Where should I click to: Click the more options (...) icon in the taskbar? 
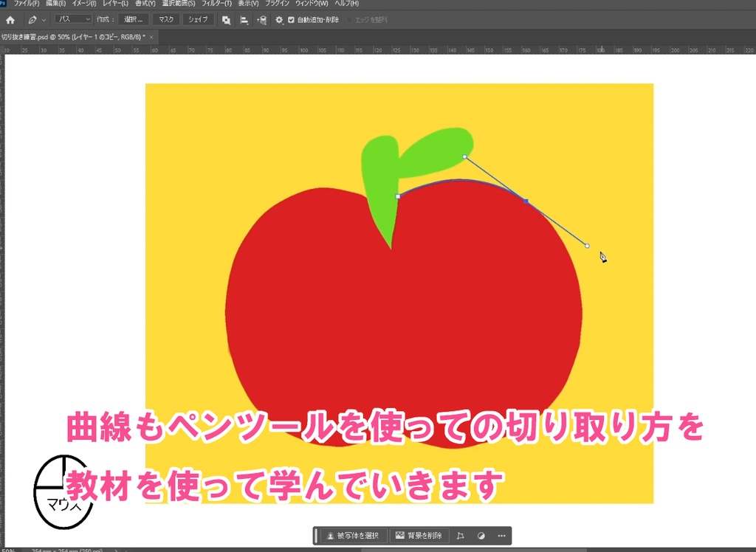click(501, 535)
